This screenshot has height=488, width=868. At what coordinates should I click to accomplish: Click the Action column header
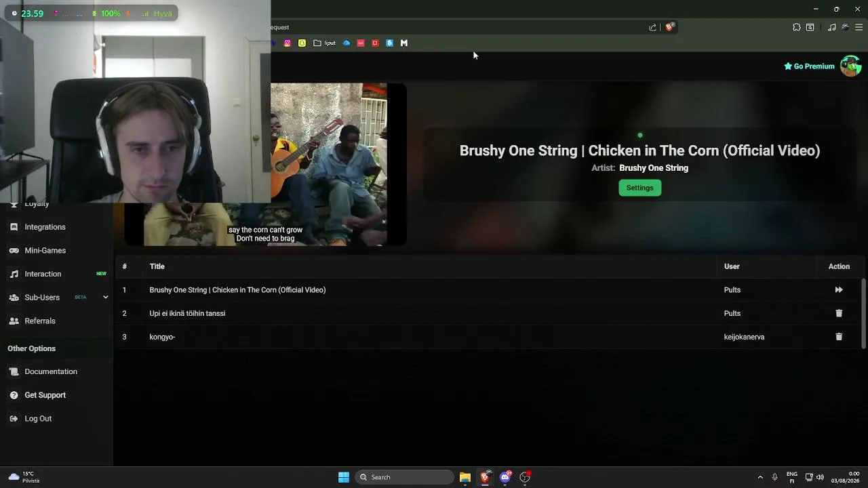tap(839, 266)
